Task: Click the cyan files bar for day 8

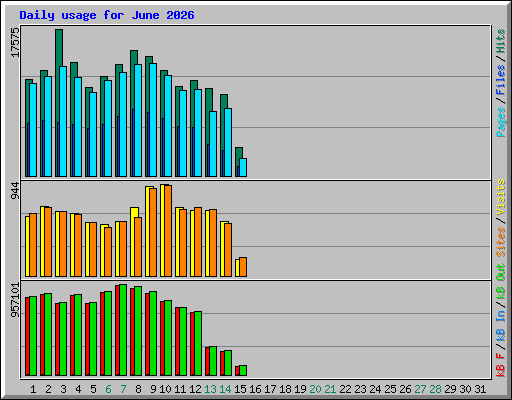Action: (x=138, y=120)
